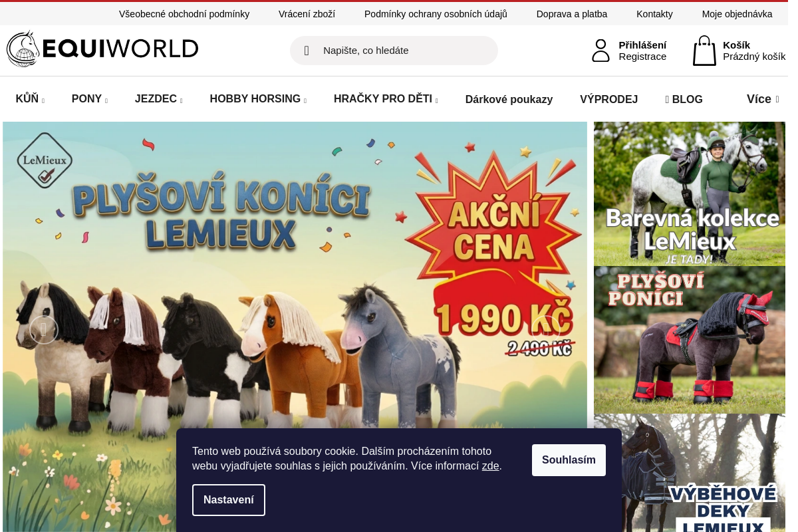This screenshot has height=532, width=798.
Task: Expand the JEZDEC menu arrow
Action: click(181, 101)
